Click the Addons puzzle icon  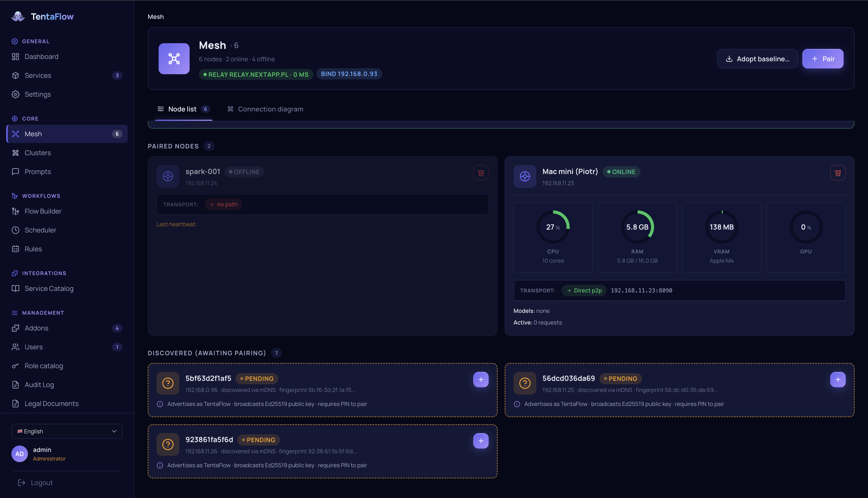16,328
